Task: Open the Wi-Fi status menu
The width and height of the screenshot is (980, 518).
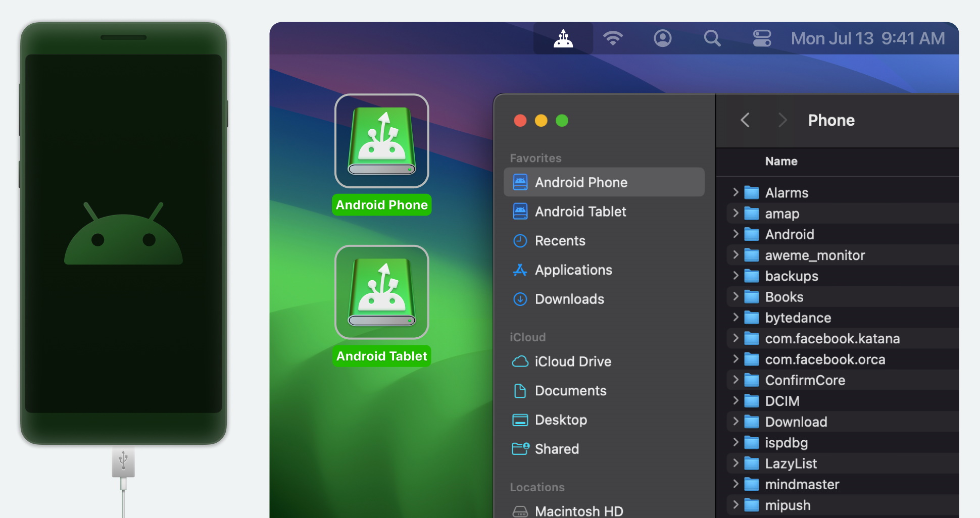Action: 613,38
